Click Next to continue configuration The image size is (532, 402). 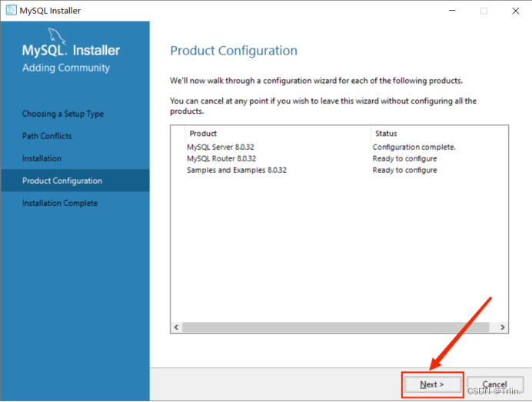(432, 384)
